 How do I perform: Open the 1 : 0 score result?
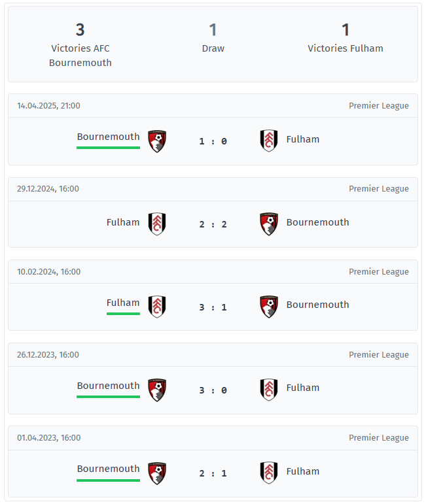213,141
